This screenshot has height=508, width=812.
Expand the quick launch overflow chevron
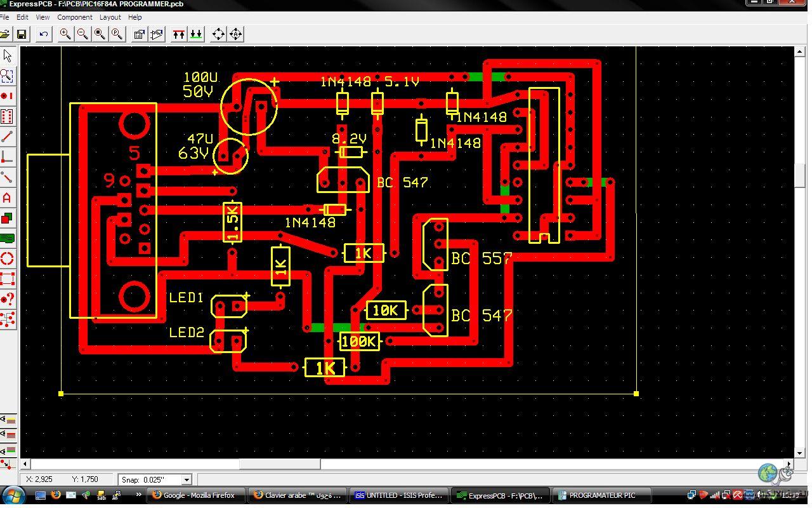click(x=138, y=495)
